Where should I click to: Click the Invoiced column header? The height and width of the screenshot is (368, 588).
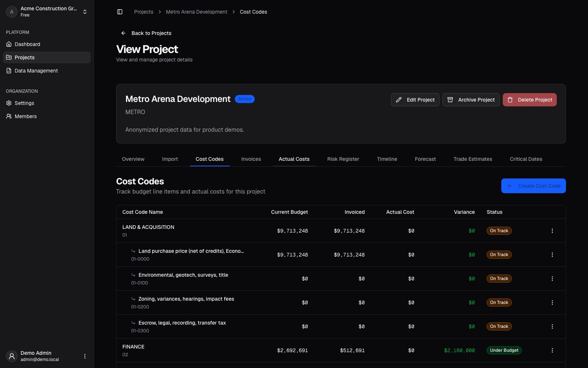pyautogui.click(x=355, y=212)
